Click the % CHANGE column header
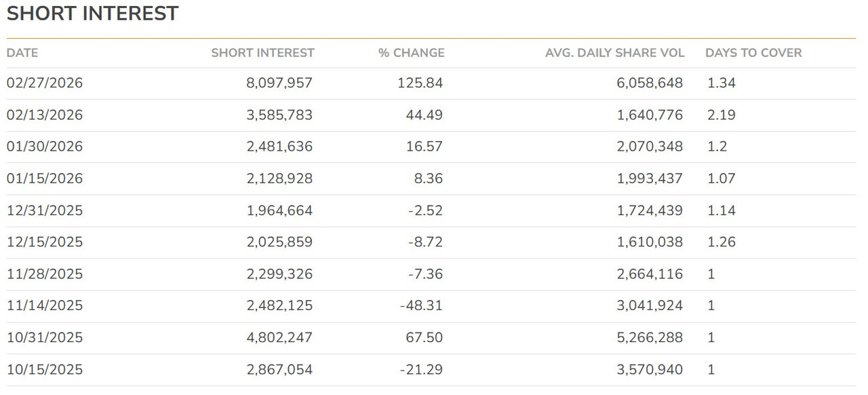The width and height of the screenshot is (868, 395). [412, 53]
